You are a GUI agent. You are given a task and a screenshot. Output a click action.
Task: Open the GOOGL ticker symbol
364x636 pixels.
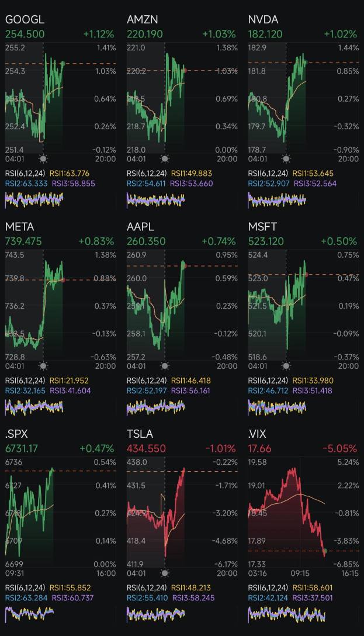click(x=25, y=20)
